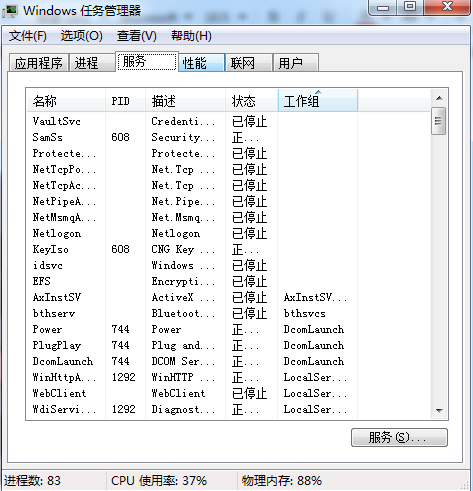This screenshot has height=491, width=473.
Task: Open the 帮助(H) menu
Action: click(x=191, y=36)
